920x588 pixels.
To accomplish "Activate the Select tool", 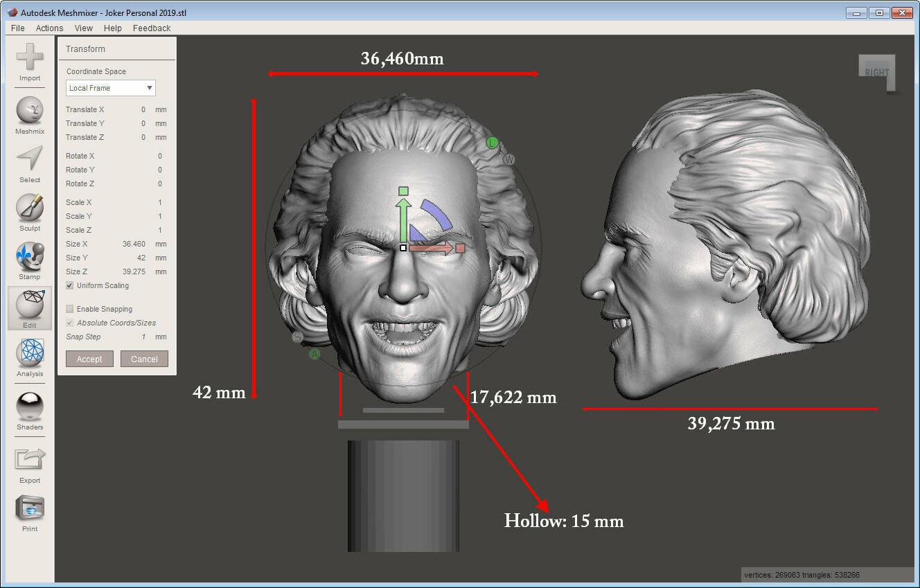I will (30, 164).
